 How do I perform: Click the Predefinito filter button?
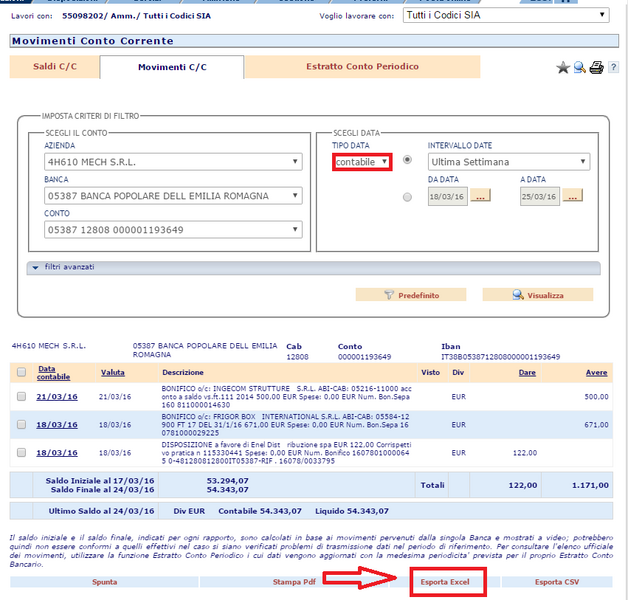point(404,295)
